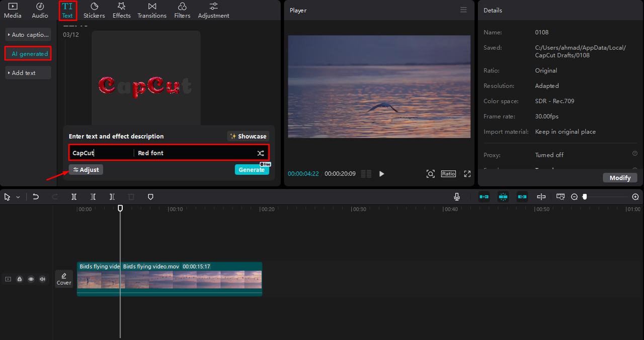Click the video preview in Player

coord(379,87)
